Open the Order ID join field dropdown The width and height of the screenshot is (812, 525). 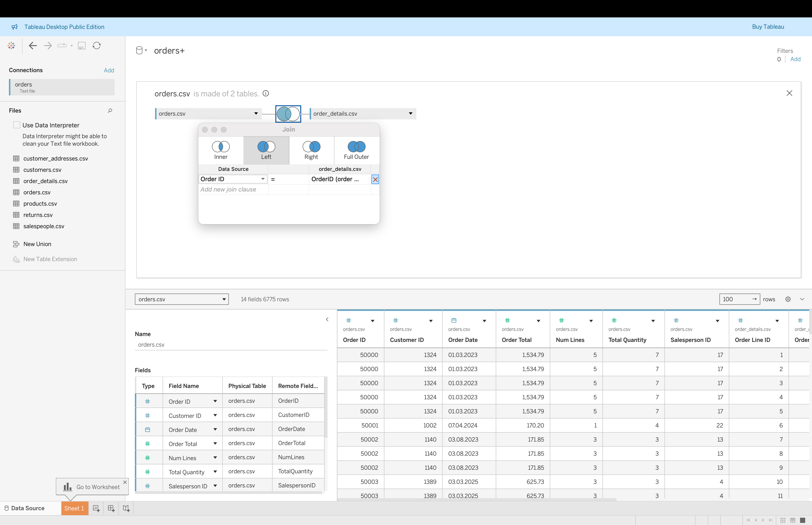point(263,179)
